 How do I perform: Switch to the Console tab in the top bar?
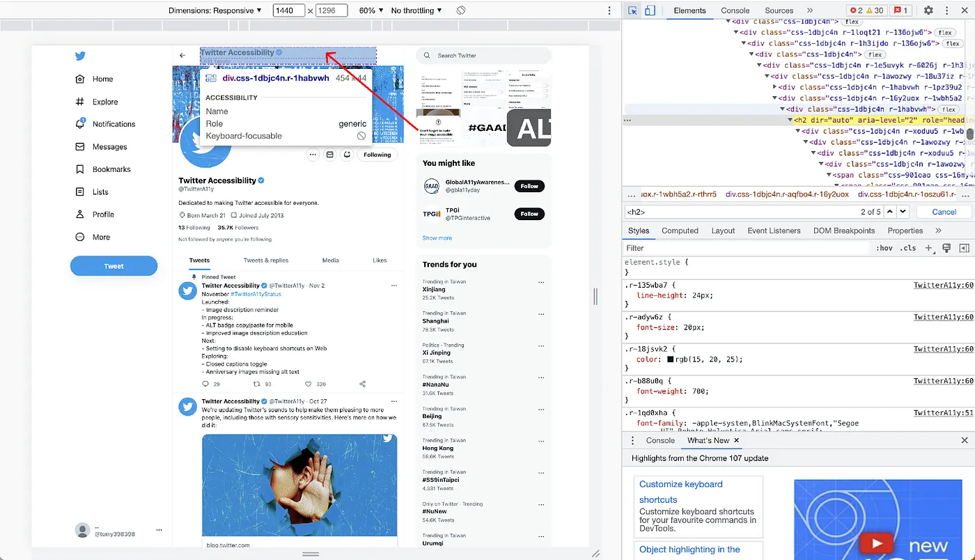click(x=735, y=10)
